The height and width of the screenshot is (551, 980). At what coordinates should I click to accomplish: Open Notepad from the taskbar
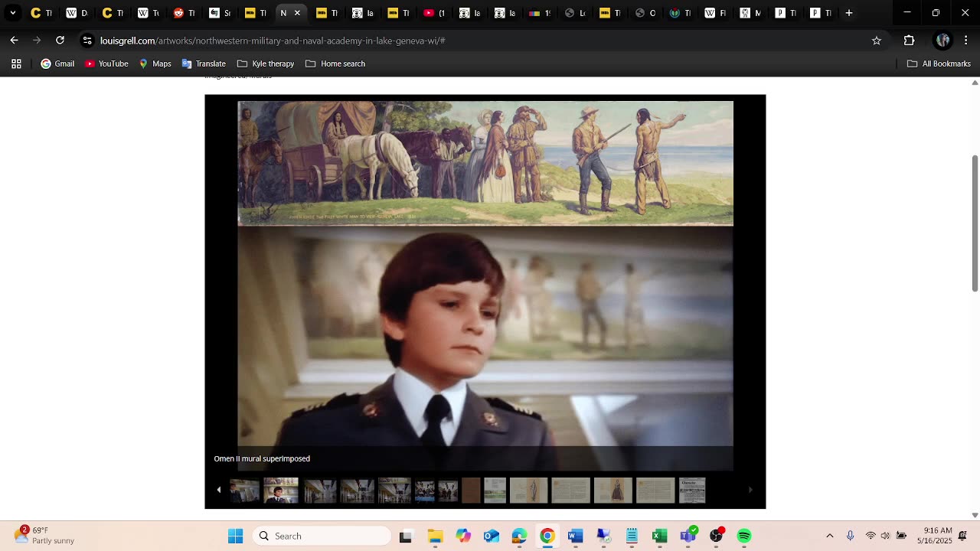632,536
